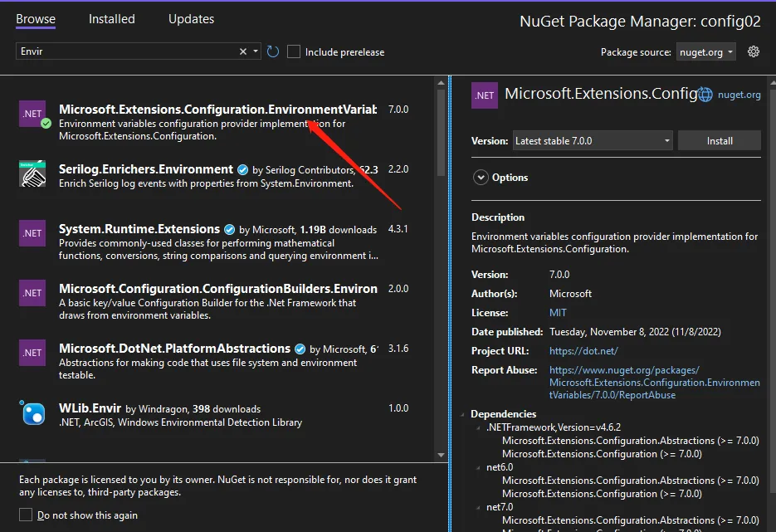Expand the Options section
Screen dimensions: 776x532
point(481,177)
